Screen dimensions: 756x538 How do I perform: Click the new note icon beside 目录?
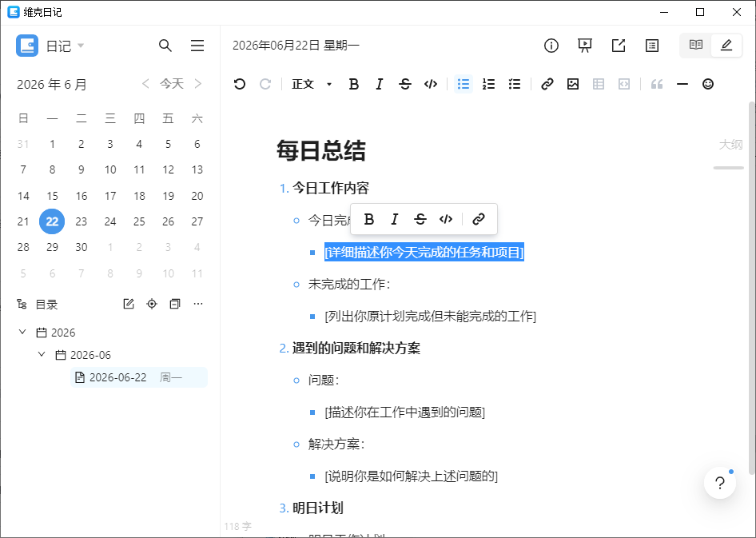(x=128, y=304)
